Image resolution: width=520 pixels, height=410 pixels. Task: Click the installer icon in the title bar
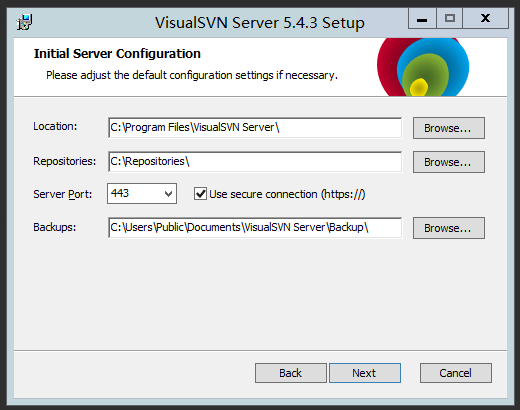click(x=24, y=22)
